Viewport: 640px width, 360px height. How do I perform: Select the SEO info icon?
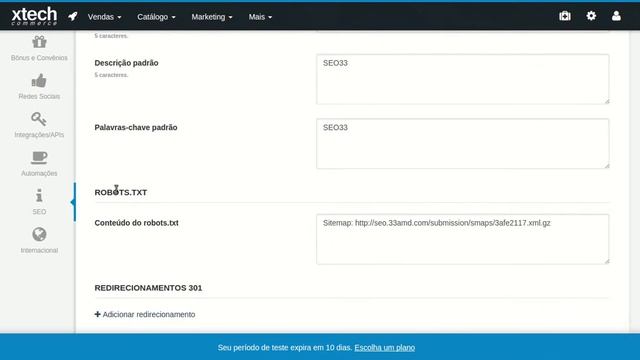pos(39,196)
